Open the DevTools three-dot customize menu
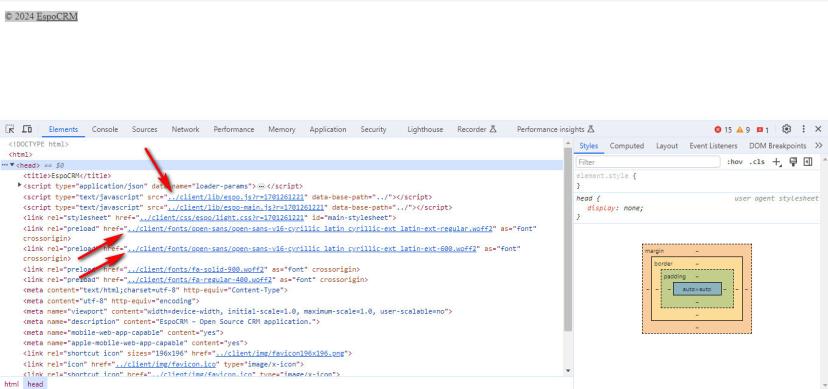 pos(803,129)
